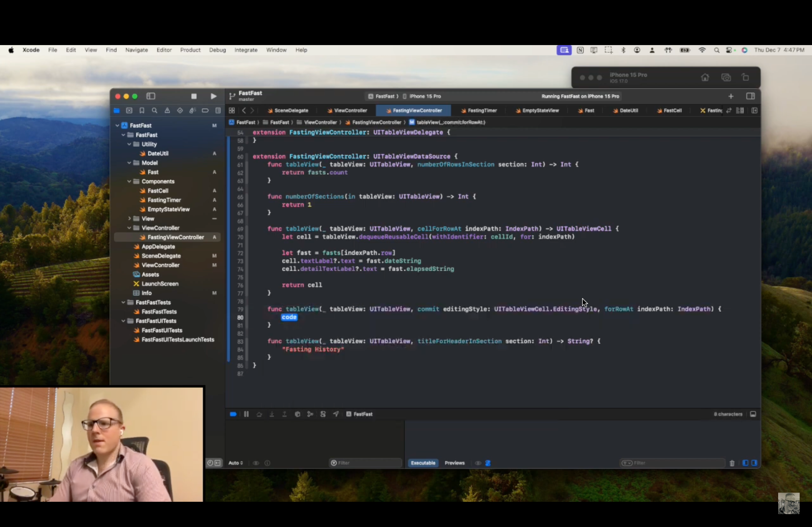Screen dimensions: 812x527
Task: Stop the running FastFast app
Action: pos(194,97)
